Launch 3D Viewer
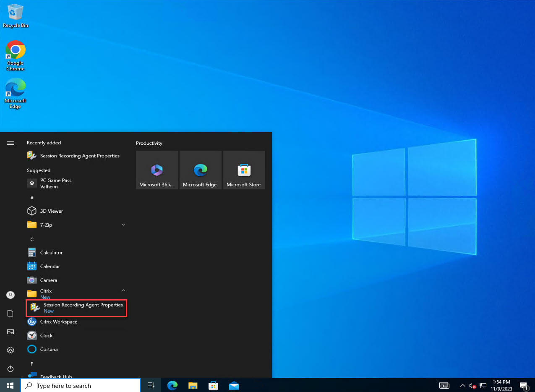This screenshot has height=392, width=535. [x=51, y=211]
